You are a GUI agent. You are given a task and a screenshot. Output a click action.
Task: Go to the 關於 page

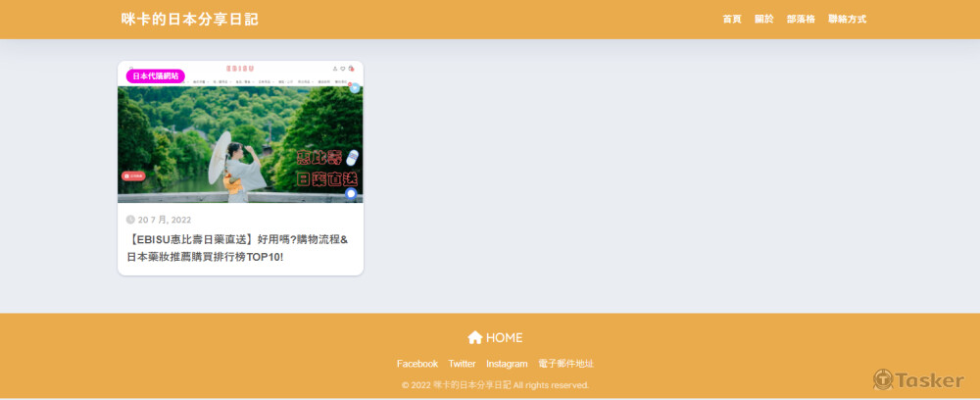tap(763, 20)
